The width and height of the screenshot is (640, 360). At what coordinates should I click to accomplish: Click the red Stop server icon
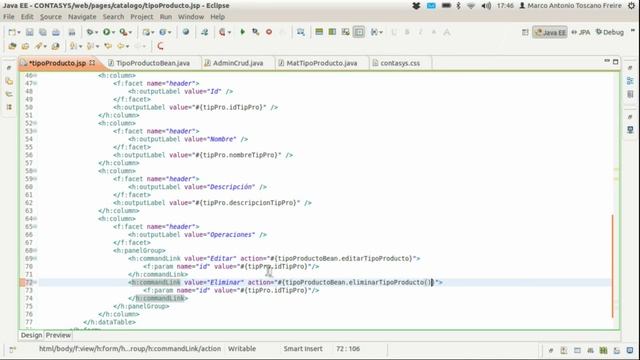pyautogui.click(x=269, y=32)
